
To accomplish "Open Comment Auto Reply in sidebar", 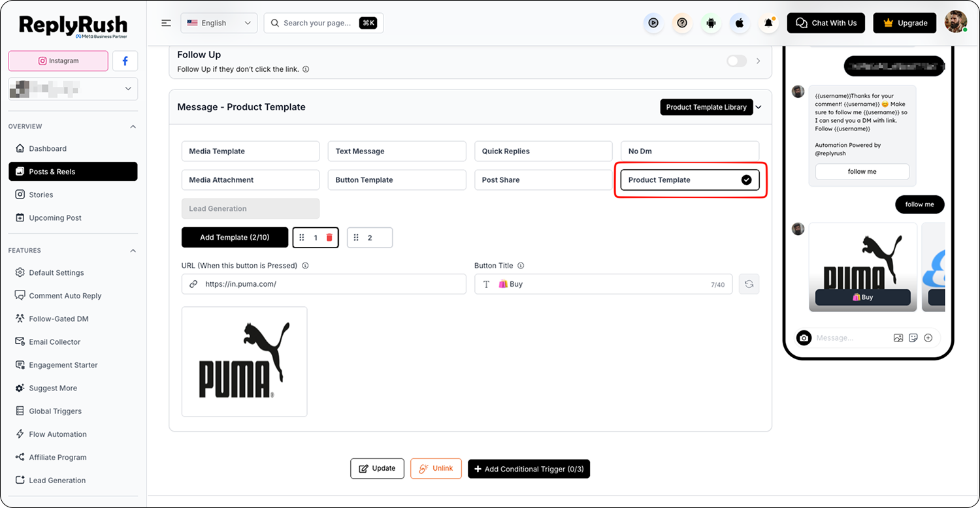I will tap(73, 296).
